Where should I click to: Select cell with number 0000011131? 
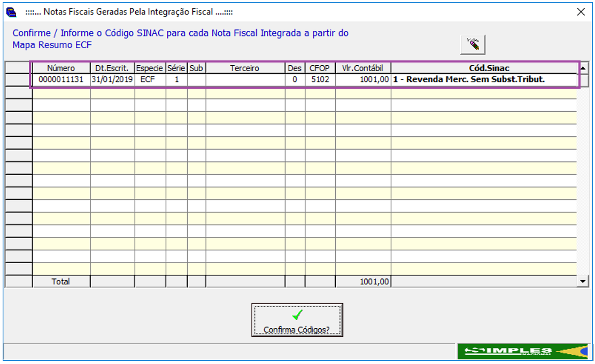click(x=61, y=80)
